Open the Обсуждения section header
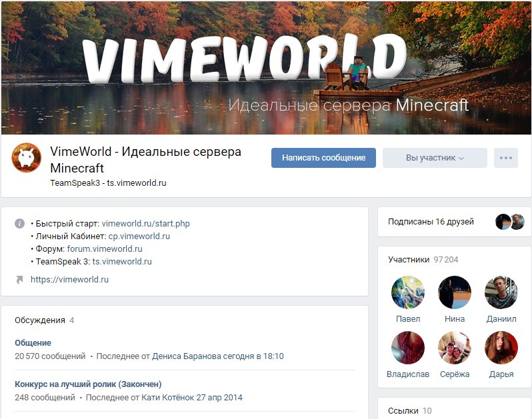The height and width of the screenshot is (419, 532). coord(44,320)
